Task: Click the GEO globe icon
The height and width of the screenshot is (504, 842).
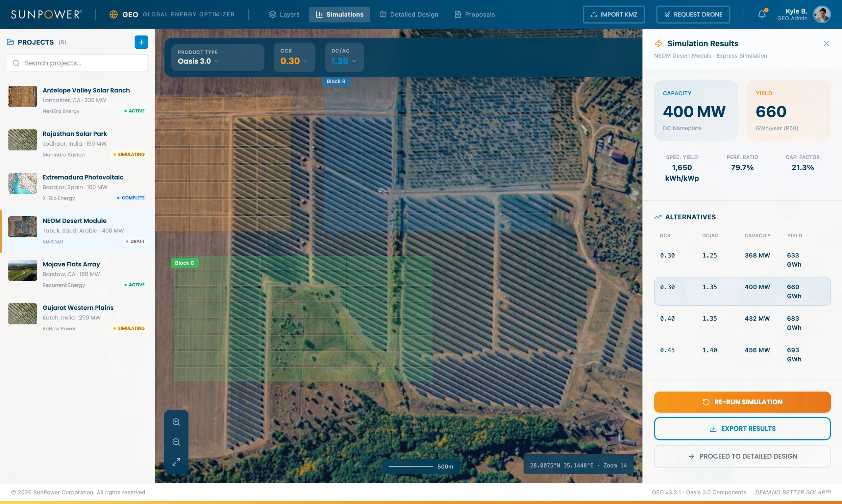Action: pyautogui.click(x=113, y=14)
